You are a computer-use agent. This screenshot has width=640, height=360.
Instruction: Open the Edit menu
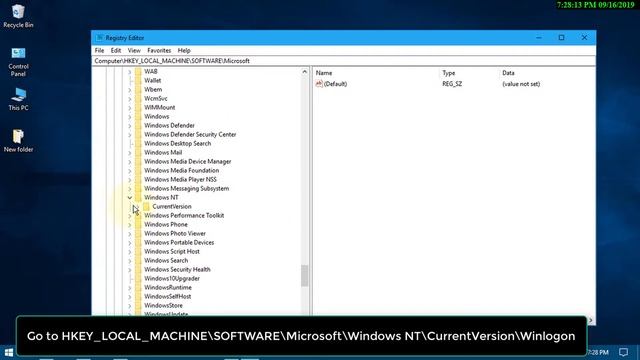(x=116, y=51)
